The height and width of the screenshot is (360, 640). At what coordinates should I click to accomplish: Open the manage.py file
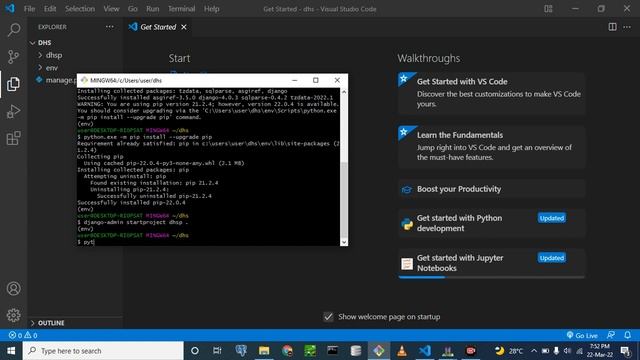(55, 80)
